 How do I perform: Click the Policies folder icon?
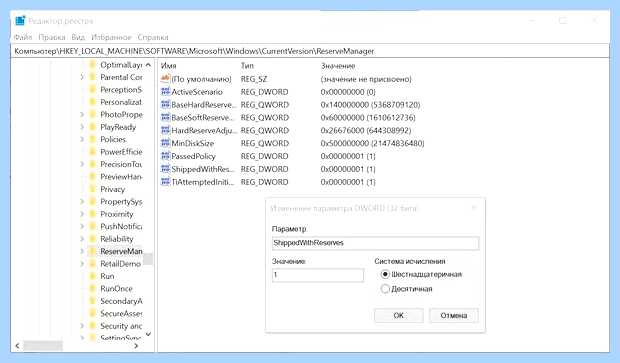[92, 139]
